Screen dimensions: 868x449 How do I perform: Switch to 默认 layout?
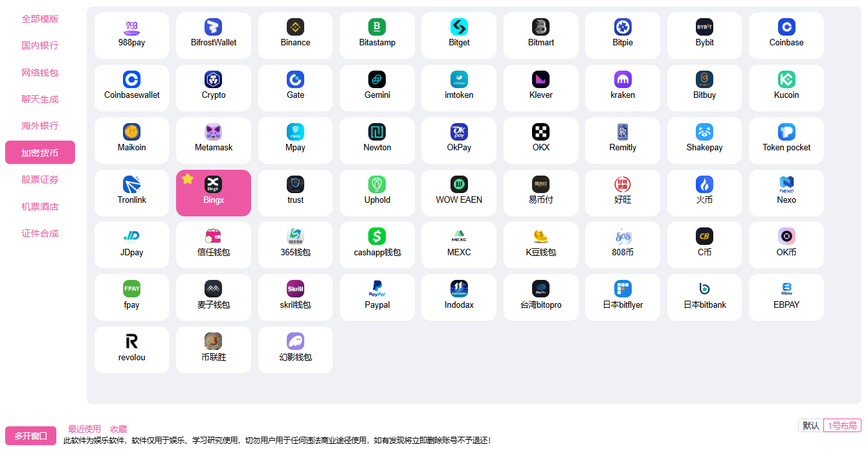(810, 426)
